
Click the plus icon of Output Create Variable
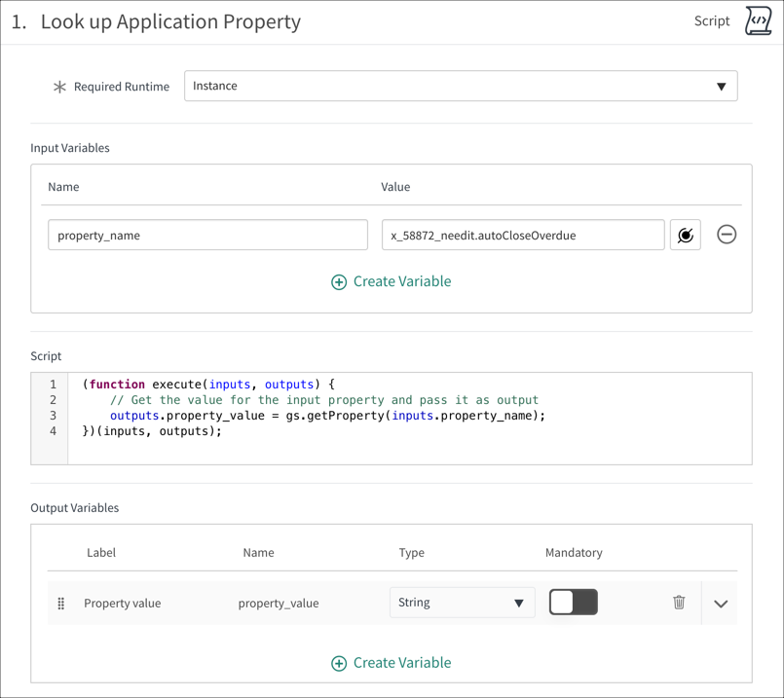pos(339,664)
